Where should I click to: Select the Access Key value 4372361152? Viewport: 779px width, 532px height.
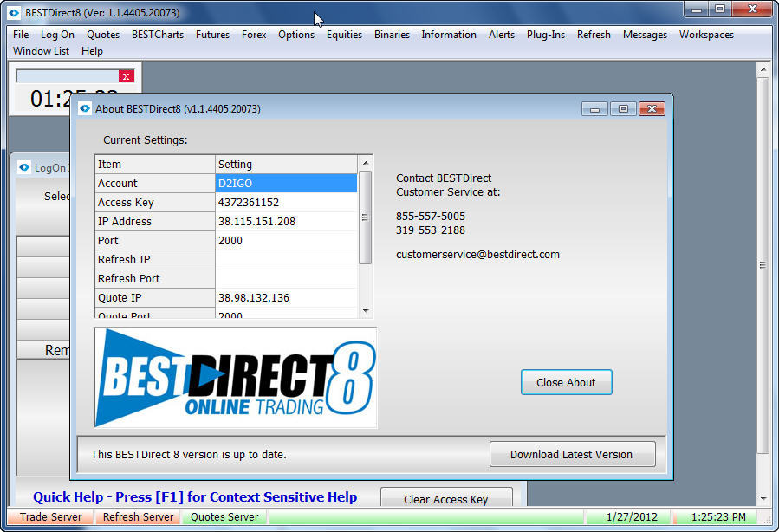click(286, 202)
